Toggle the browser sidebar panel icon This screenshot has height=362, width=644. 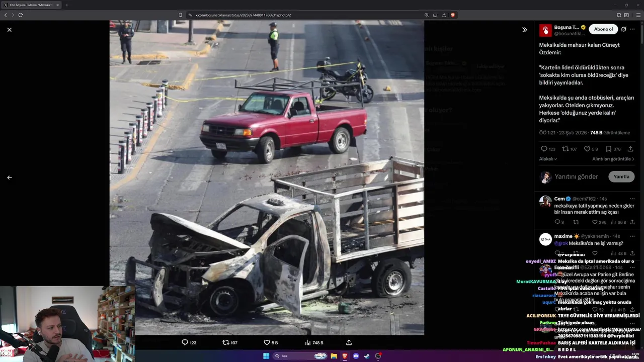click(626, 15)
